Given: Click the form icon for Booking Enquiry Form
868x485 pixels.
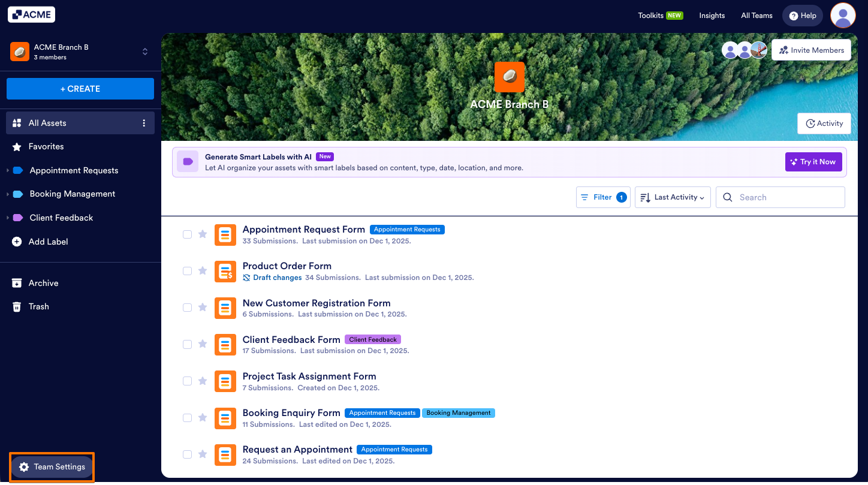Looking at the screenshot, I should 225,418.
